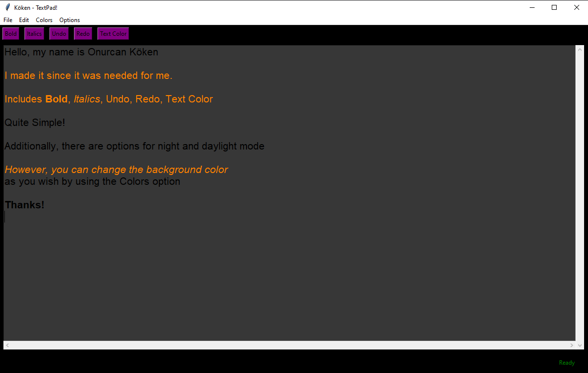
Task: Apply Italics formatting button
Action: click(34, 34)
